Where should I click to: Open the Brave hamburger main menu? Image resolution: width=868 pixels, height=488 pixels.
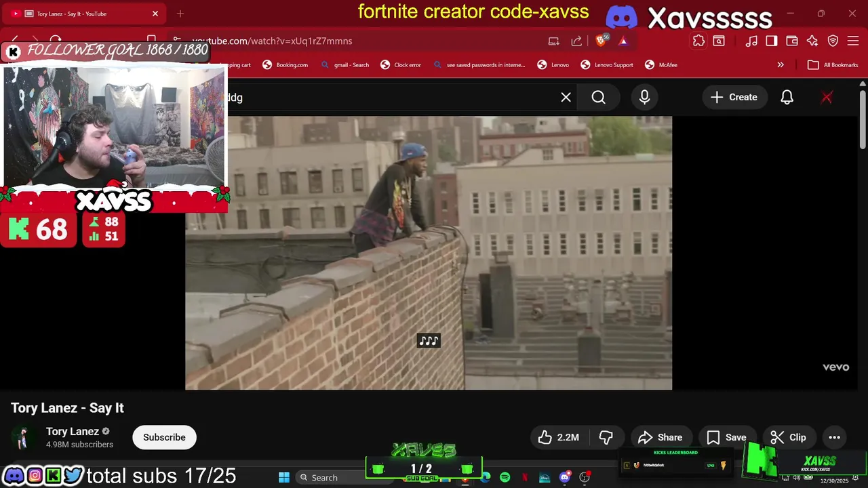pyautogui.click(x=854, y=41)
